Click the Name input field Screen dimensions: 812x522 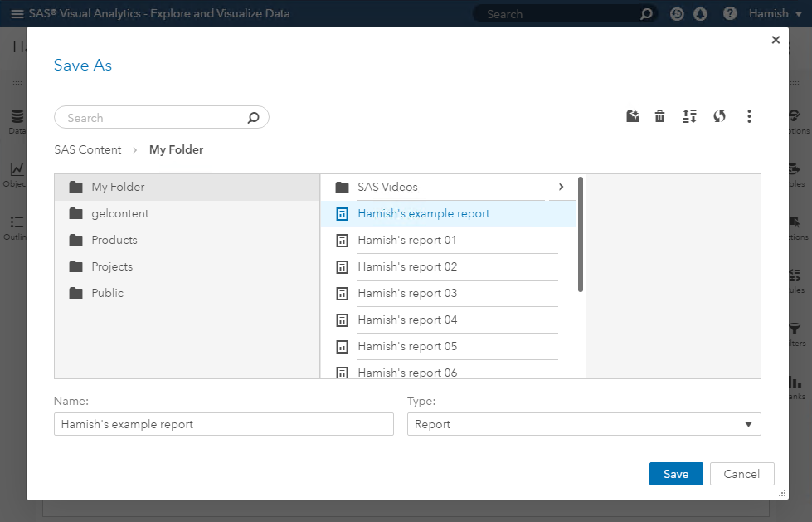(x=224, y=424)
